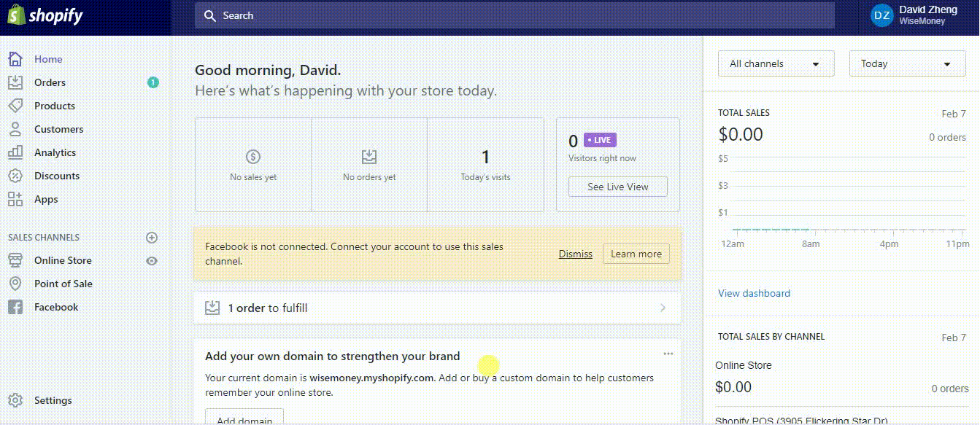Open Analytics in sidebar
This screenshot has height=425, width=980.
click(x=55, y=152)
